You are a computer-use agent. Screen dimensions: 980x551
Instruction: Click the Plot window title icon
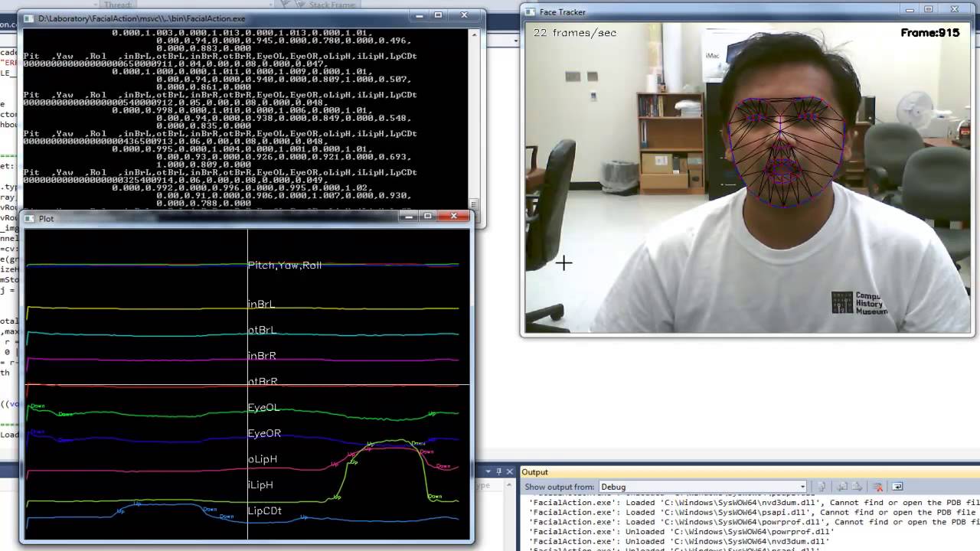[x=31, y=219]
